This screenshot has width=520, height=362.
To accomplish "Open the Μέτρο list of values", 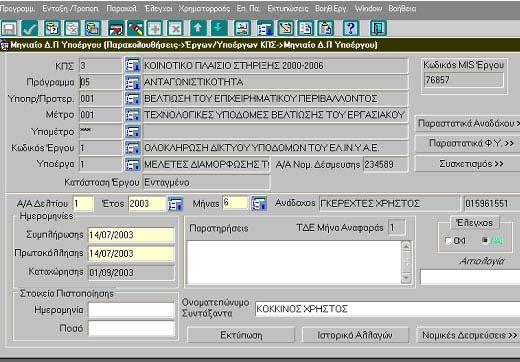I will (x=132, y=115).
